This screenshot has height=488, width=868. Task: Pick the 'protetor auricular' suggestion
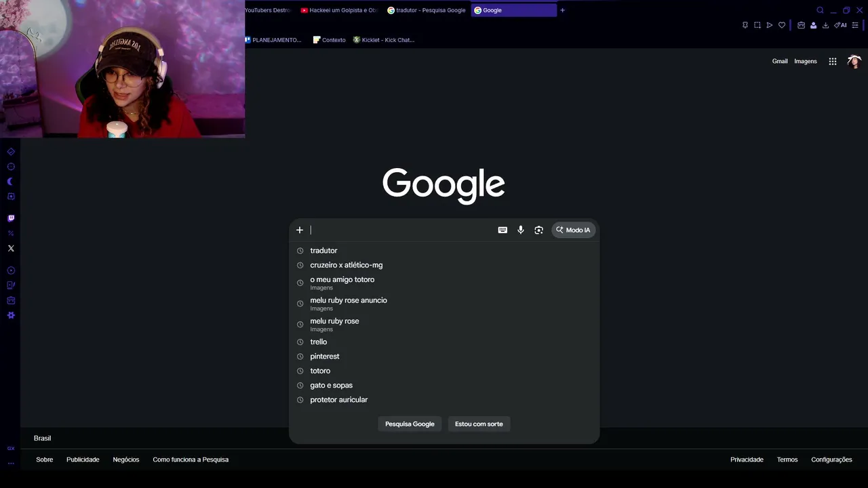(x=444, y=400)
